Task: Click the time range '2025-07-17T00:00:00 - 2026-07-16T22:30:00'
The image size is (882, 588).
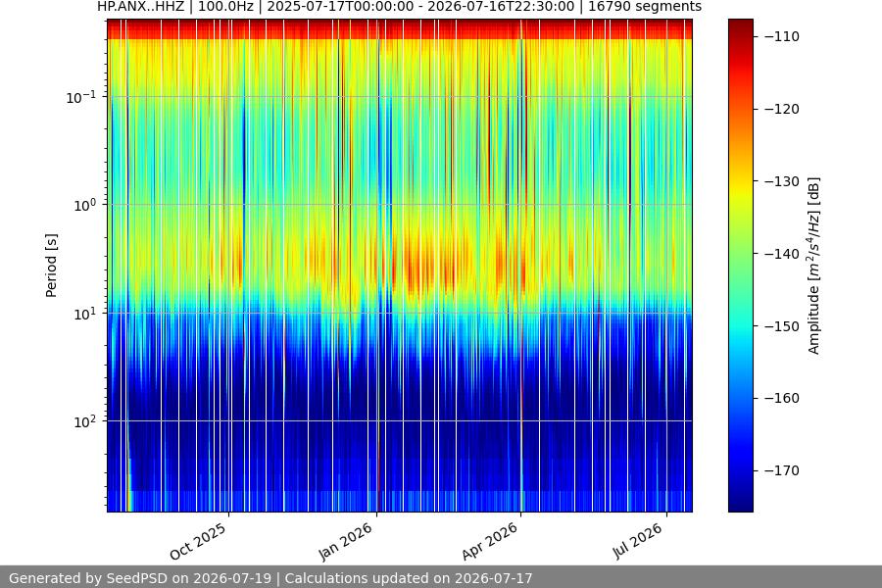Action: (420, 7)
